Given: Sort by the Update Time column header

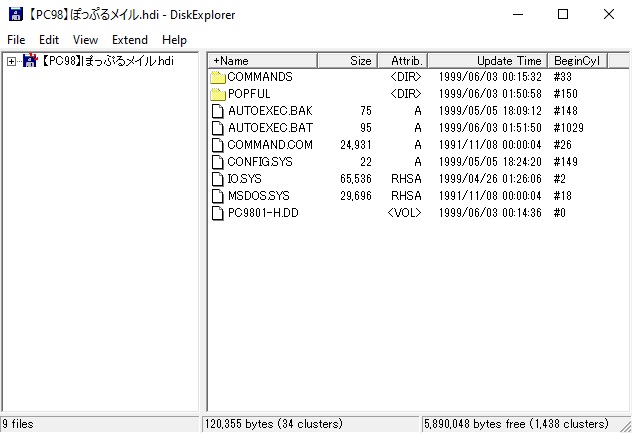Looking at the screenshot, I should (x=487, y=61).
